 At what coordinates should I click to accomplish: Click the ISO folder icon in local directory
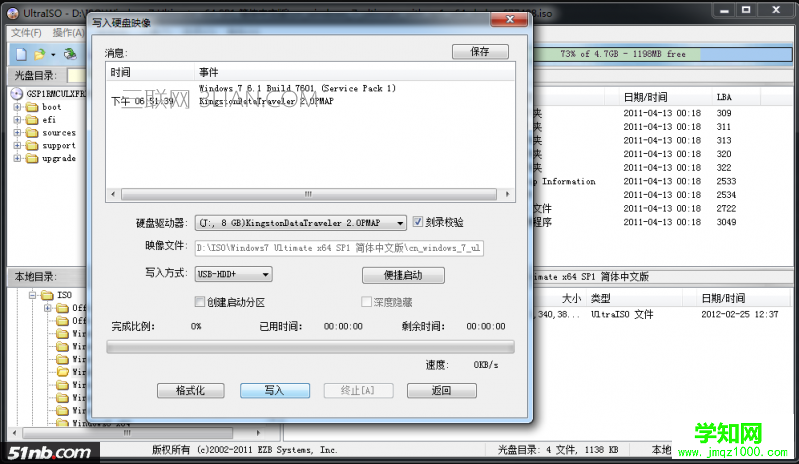coord(47,295)
